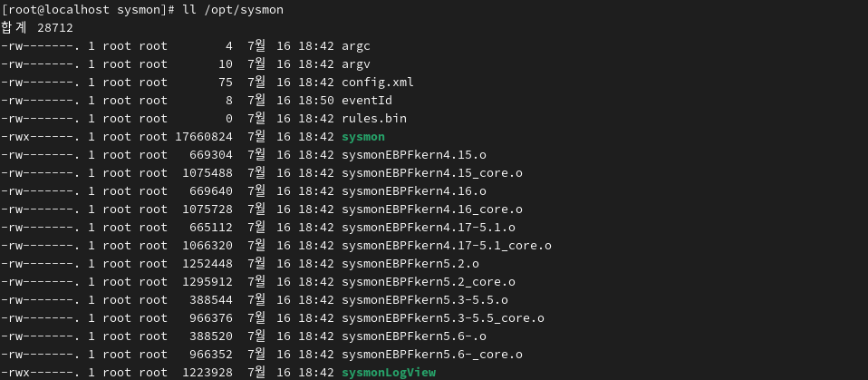Screen dimensions: 868x380
Task: Click sysmonEBPFkern4.17-5.1.o filename
Action: pyautogui.click(x=429, y=228)
